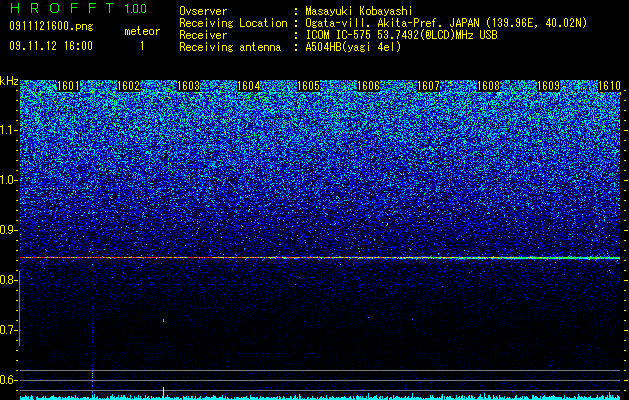Select the 1609 time label

click(548, 86)
